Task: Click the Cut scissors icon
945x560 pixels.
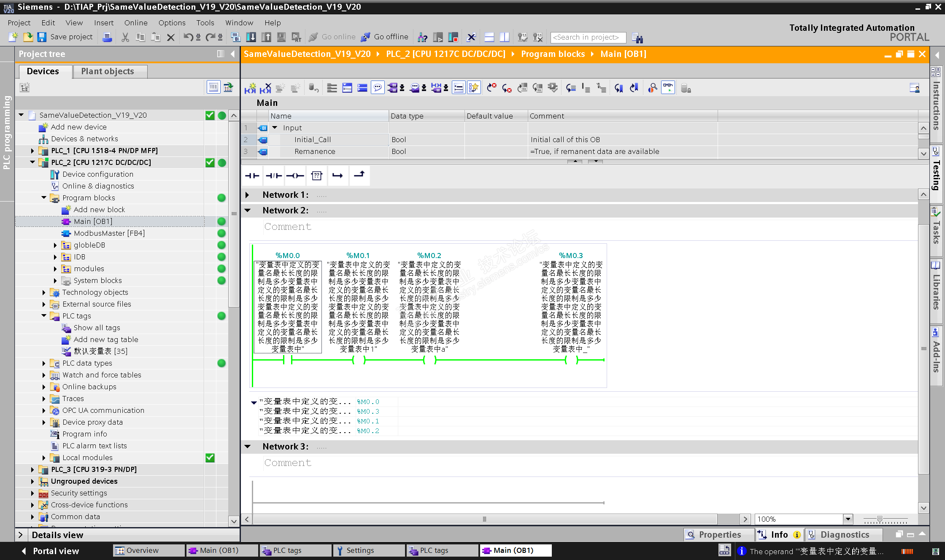Action: pos(125,38)
